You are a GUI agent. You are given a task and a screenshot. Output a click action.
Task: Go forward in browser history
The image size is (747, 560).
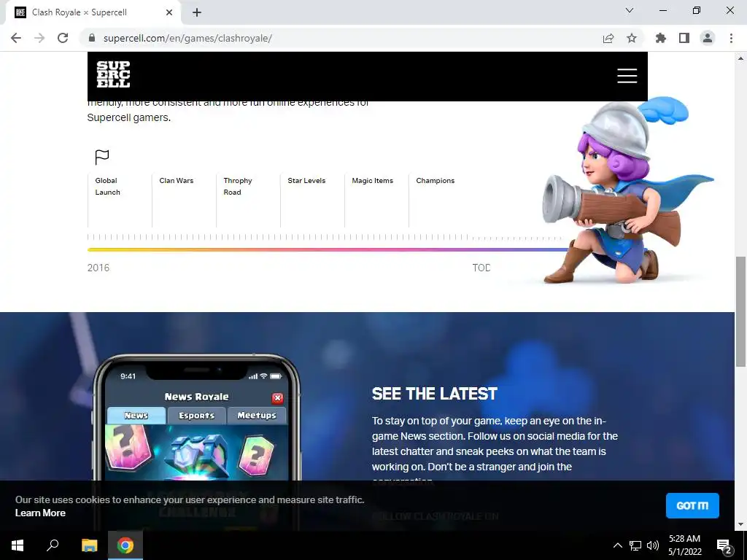[x=39, y=38]
